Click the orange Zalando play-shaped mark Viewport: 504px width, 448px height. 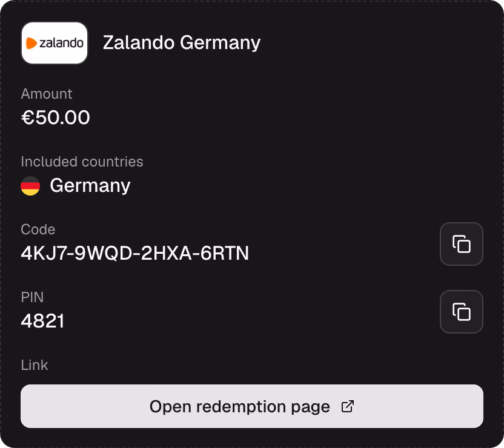(31, 43)
